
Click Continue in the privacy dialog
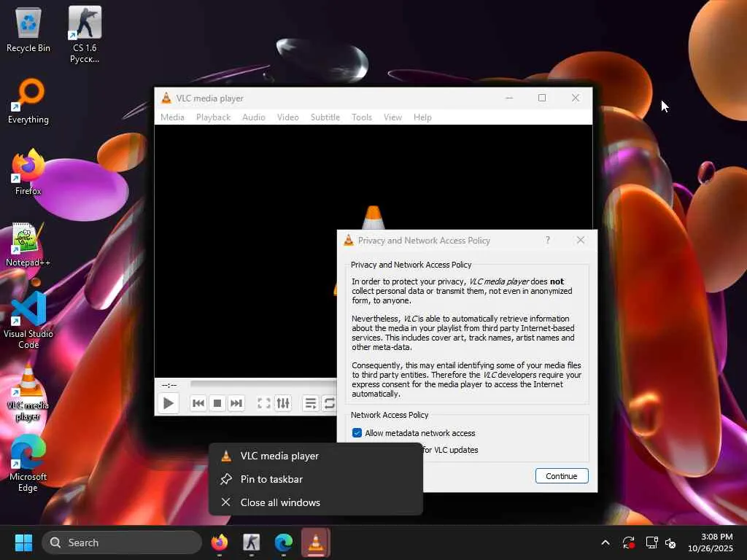pyautogui.click(x=562, y=475)
